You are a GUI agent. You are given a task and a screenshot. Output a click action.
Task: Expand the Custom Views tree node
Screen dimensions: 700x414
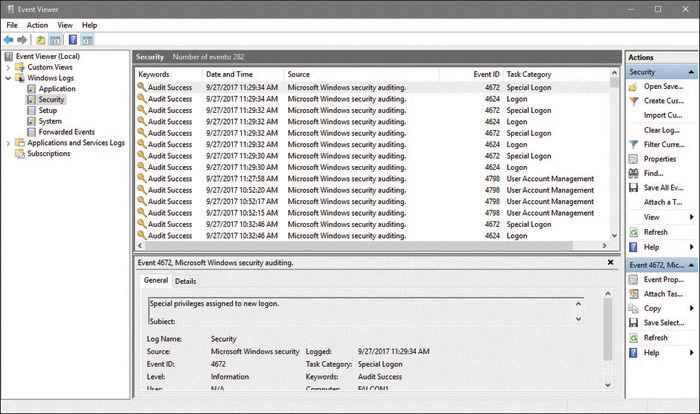(x=8, y=67)
